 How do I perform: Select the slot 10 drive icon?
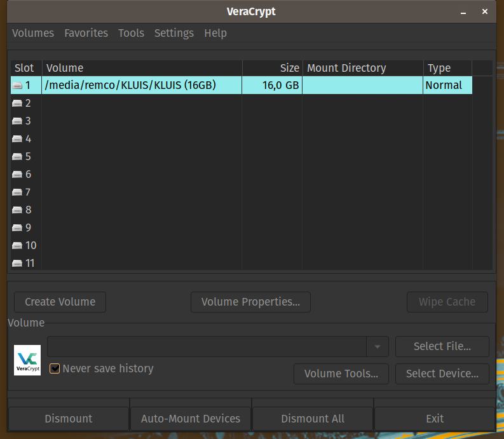pos(17,245)
